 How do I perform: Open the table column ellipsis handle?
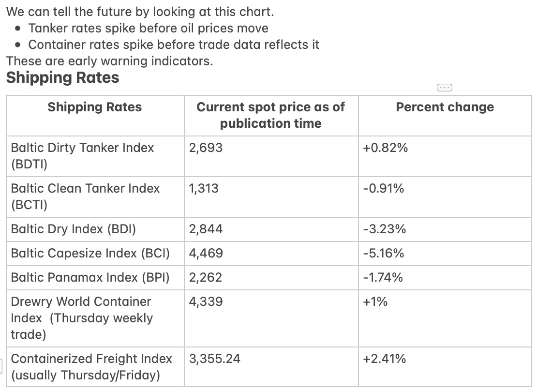(445, 88)
